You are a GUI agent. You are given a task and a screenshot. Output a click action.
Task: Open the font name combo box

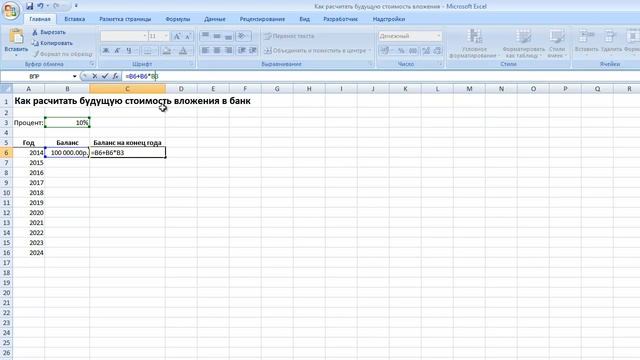coord(124,36)
